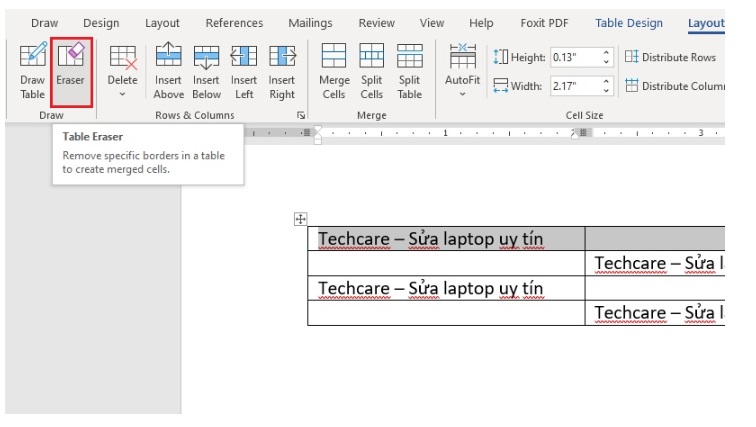
Task: Click the Distribute Rows button
Action: [671, 57]
